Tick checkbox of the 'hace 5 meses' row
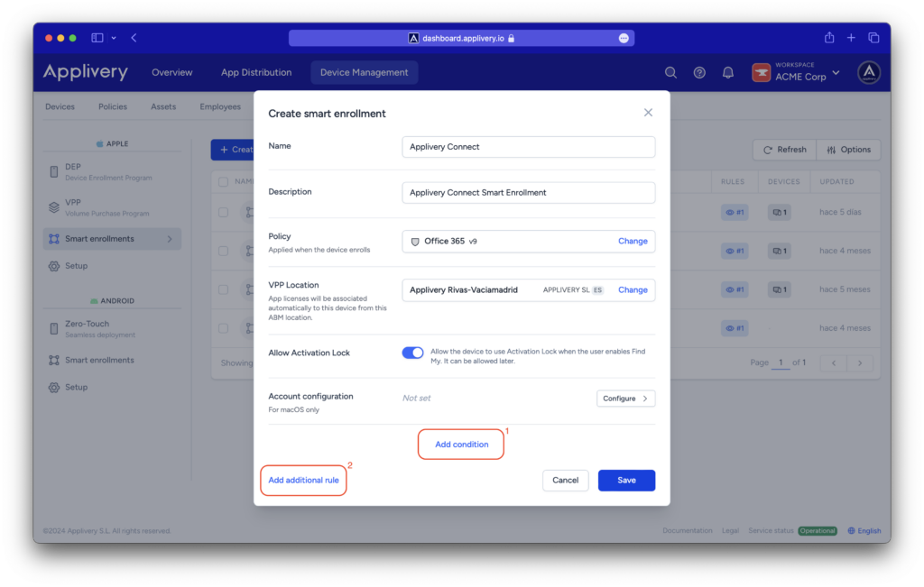The width and height of the screenshot is (924, 587). [x=224, y=289]
